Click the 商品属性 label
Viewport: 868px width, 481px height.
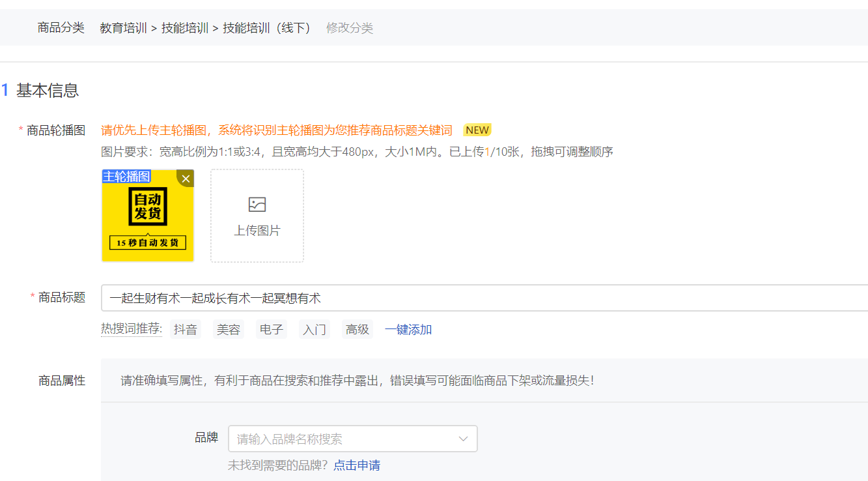click(x=62, y=381)
